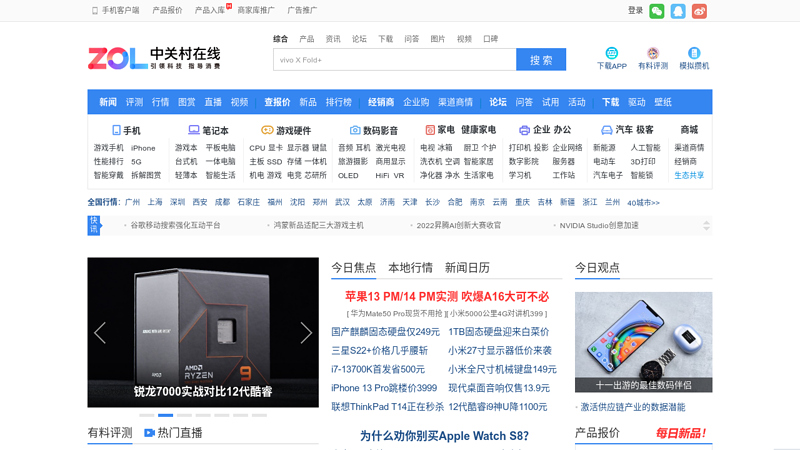Viewport: 800px width, 450px height.
Task: Select the first carousel indicator dot
Action: coord(146,415)
